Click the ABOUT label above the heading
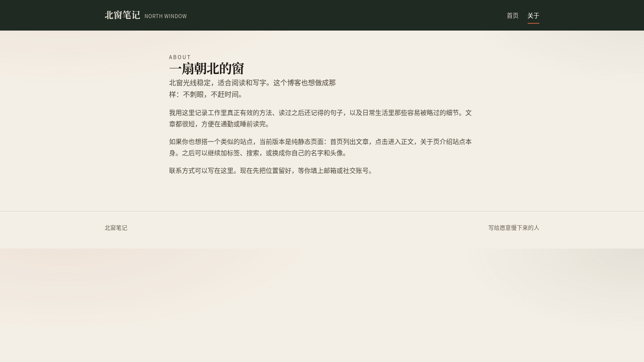Image resolution: width=644 pixels, height=362 pixels. click(180, 57)
